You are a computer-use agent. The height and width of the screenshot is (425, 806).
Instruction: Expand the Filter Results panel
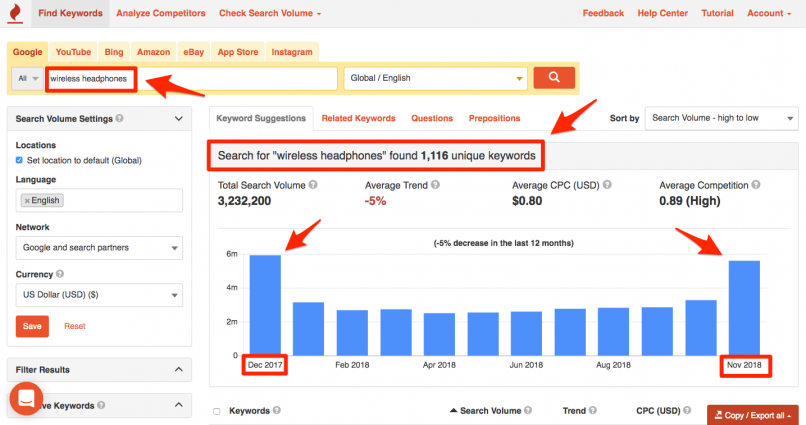[178, 369]
